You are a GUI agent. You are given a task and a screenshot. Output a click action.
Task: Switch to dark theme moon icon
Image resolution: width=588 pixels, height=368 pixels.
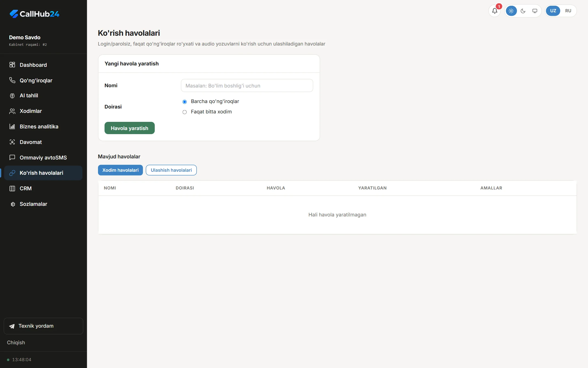pos(523,11)
